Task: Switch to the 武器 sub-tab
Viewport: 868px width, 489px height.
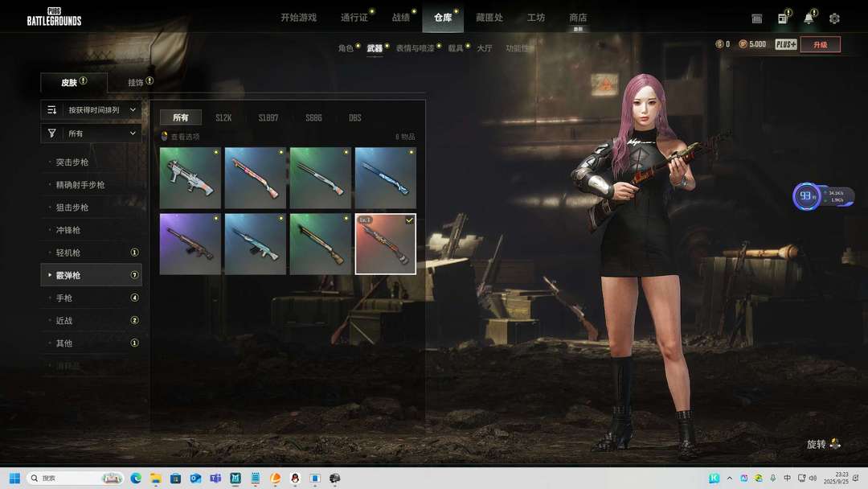Action: point(375,48)
